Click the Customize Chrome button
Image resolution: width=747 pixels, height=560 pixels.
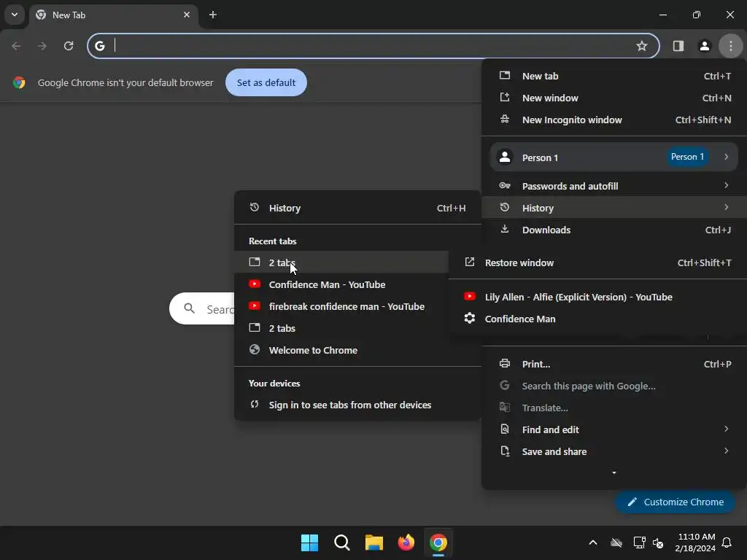point(675,502)
